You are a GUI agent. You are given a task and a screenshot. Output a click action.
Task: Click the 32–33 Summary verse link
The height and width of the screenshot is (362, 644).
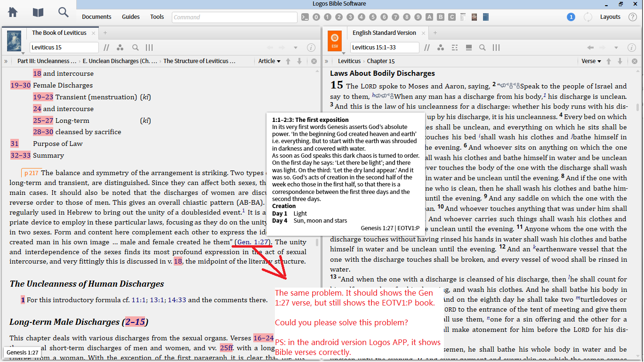pyautogui.click(x=20, y=155)
